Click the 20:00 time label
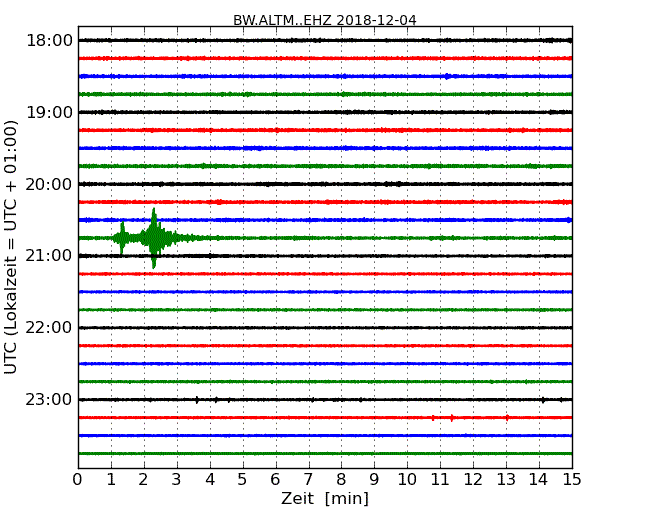 click(x=49, y=184)
